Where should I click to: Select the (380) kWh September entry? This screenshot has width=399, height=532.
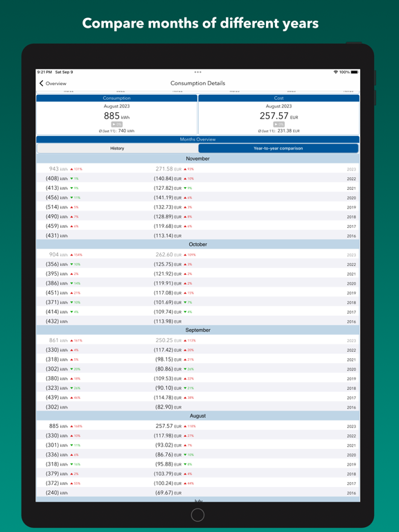point(57,378)
